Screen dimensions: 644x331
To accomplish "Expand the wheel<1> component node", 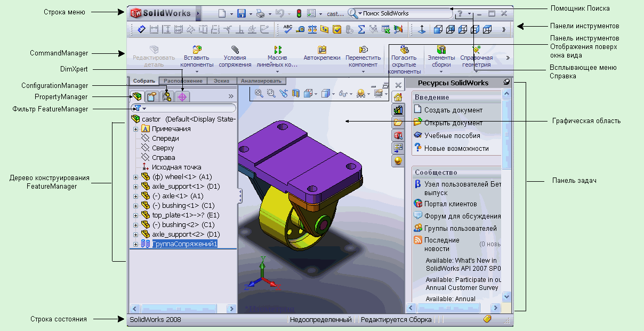I will [x=135, y=177].
